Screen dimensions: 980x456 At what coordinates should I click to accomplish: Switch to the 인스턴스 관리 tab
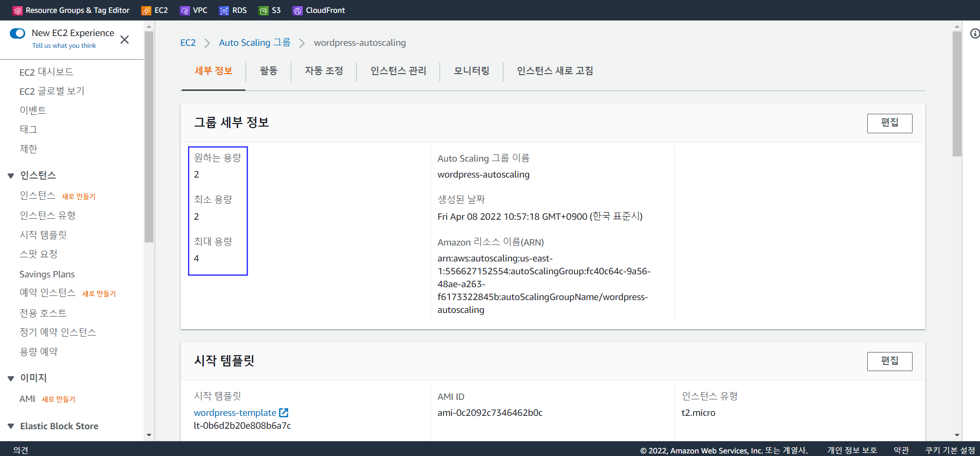[x=398, y=71]
